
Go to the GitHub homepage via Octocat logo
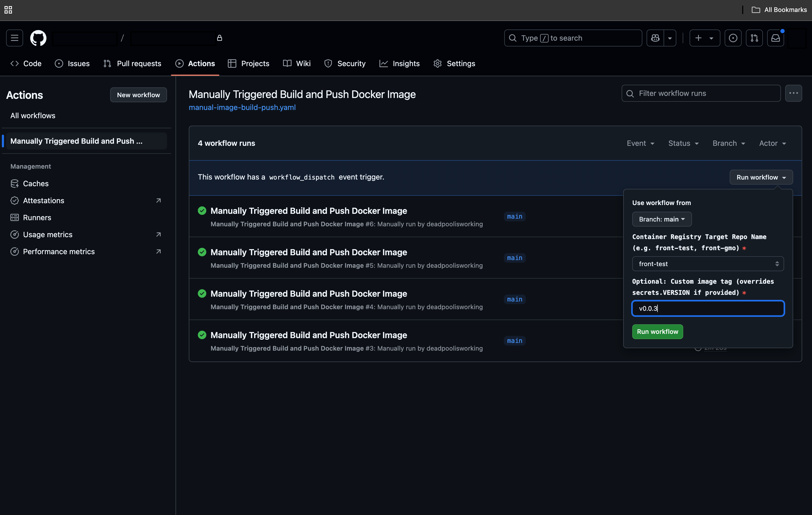(38, 38)
